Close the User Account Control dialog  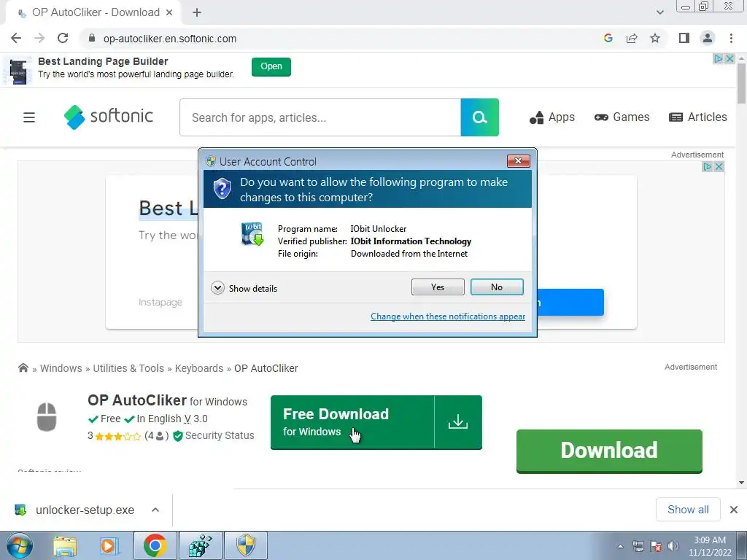coord(519,161)
